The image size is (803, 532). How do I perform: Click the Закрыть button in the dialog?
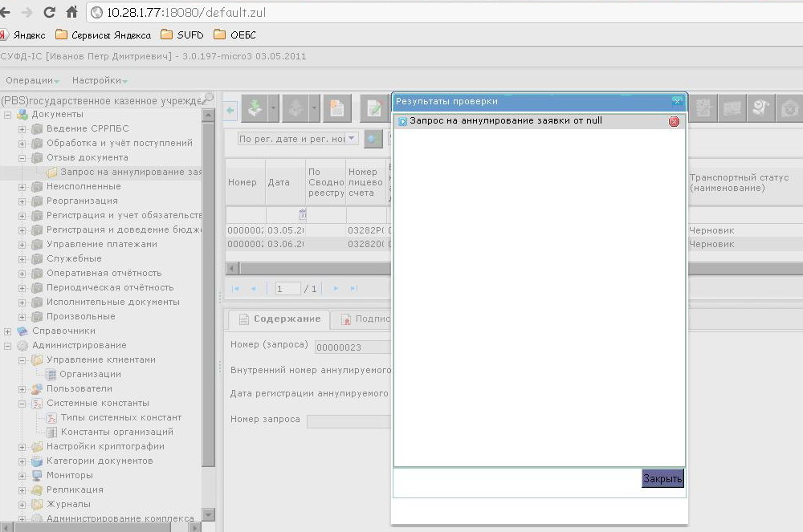tap(662, 478)
